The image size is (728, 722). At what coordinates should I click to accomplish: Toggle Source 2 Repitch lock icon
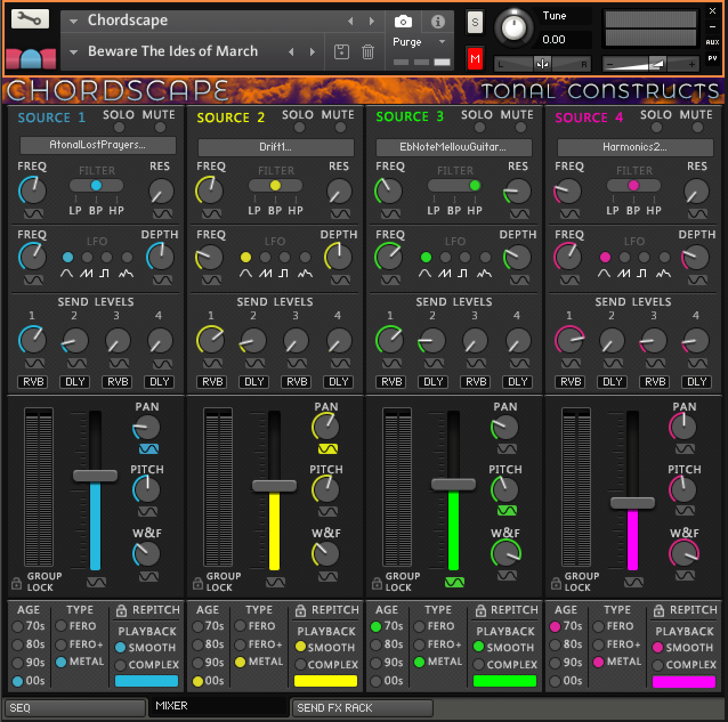pyautogui.click(x=300, y=611)
